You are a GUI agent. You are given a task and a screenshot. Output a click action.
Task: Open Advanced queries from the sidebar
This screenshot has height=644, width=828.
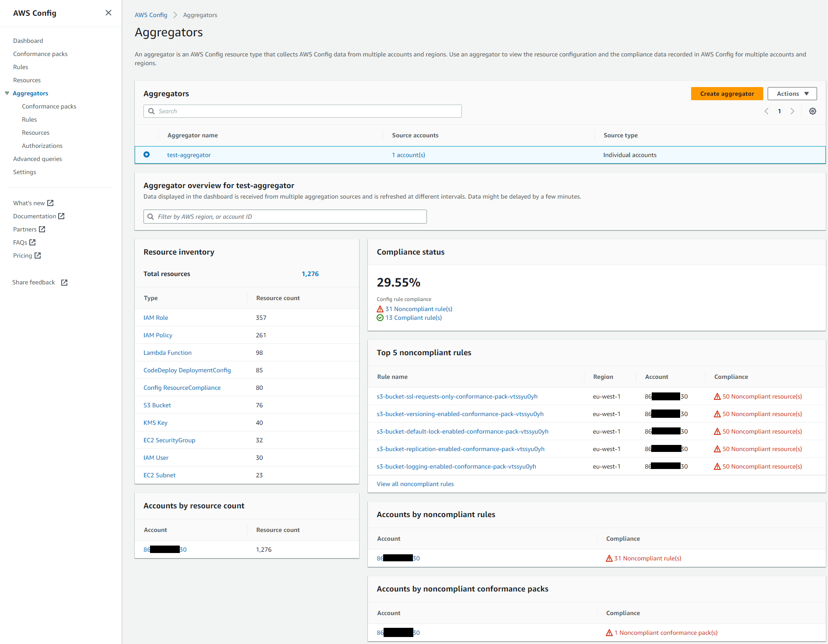pyautogui.click(x=37, y=158)
